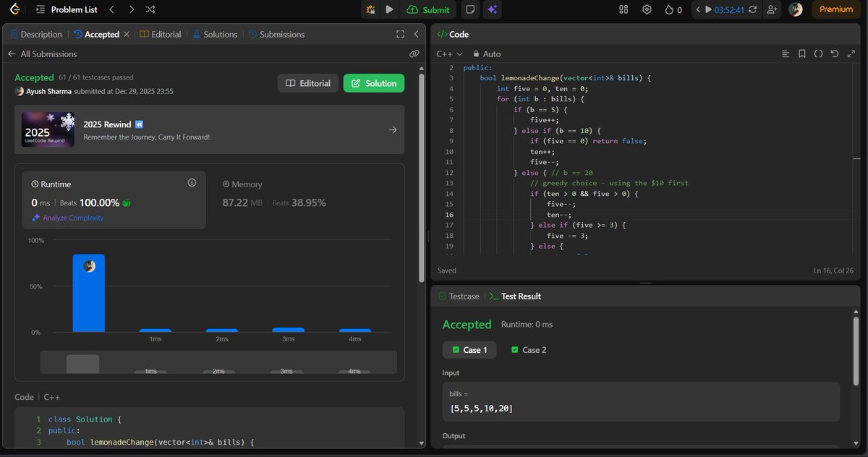
Task: Submit the solution
Action: 428,9
